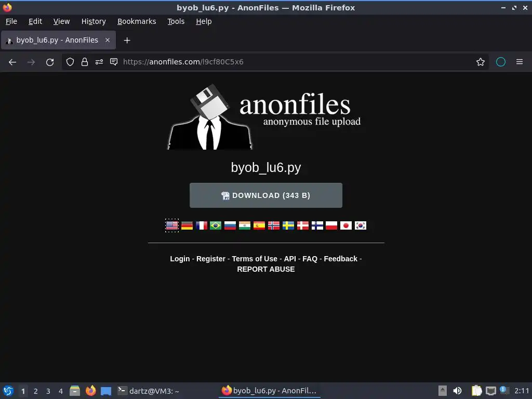Screen dimensions: 532x399
Task: Click the REPORT ABUSE link
Action: coord(266,270)
